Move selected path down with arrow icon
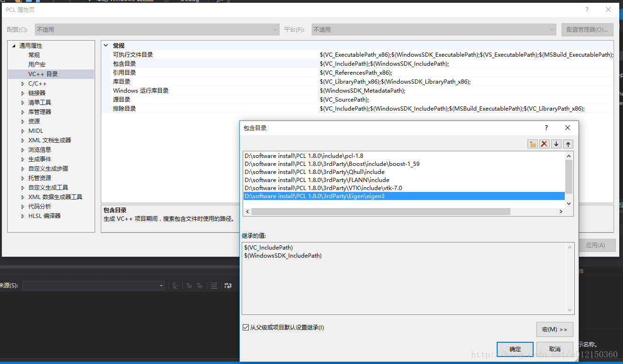 pyautogui.click(x=557, y=144)
